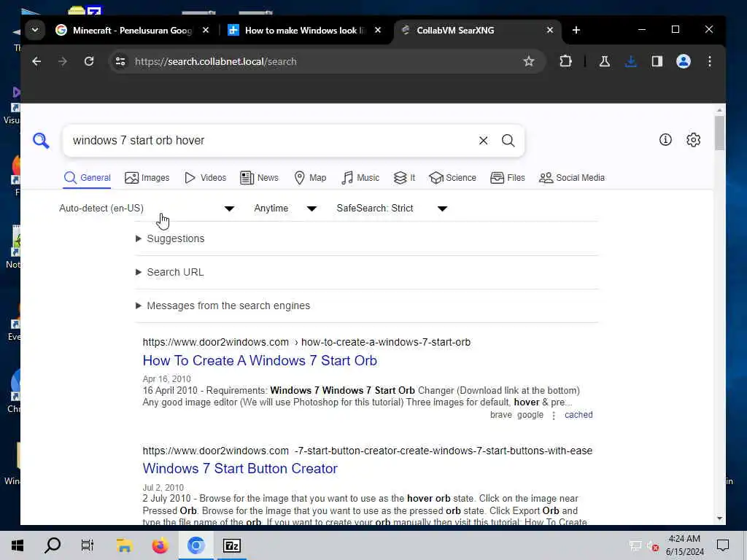Click scrollbar down arrow
This screenshot has height=560, width=747.
(x=719, y=518)
